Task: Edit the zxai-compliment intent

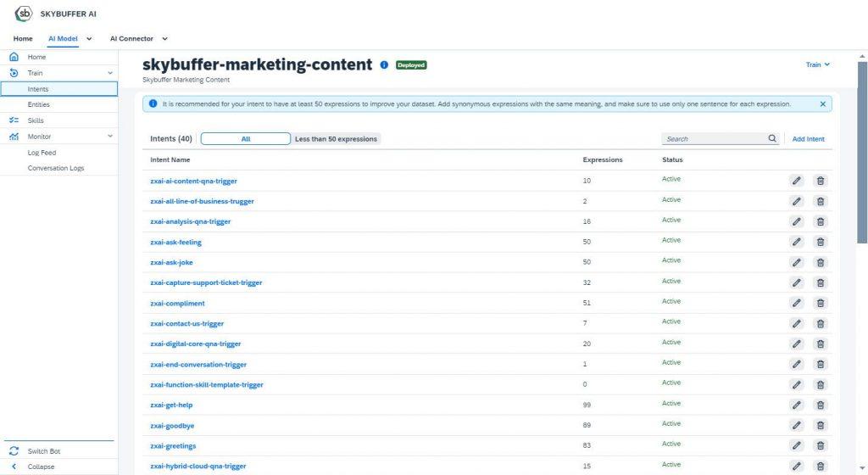Action: coord(797,303)
